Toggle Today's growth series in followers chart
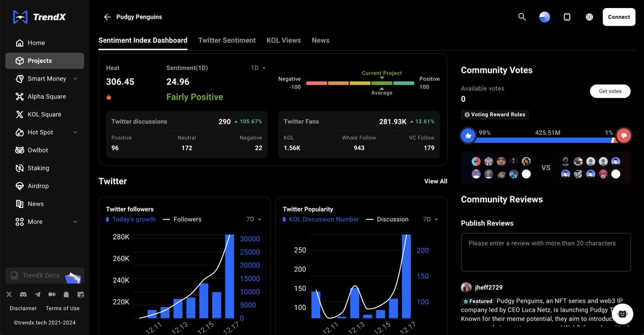This screenshot has height=335, width=644. (x=131, y=219)
